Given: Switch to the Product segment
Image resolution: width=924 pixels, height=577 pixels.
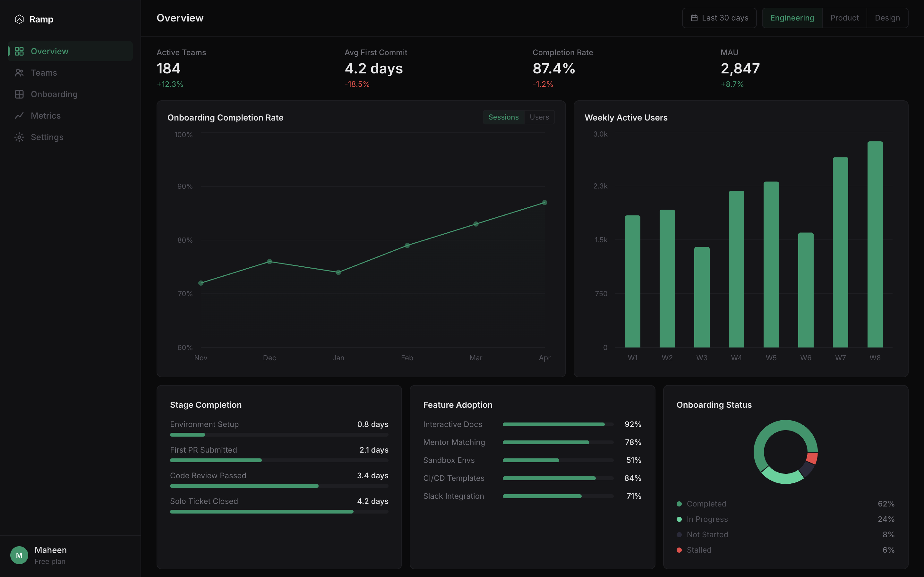Looking at the screenshot, I should coord(844,18).
